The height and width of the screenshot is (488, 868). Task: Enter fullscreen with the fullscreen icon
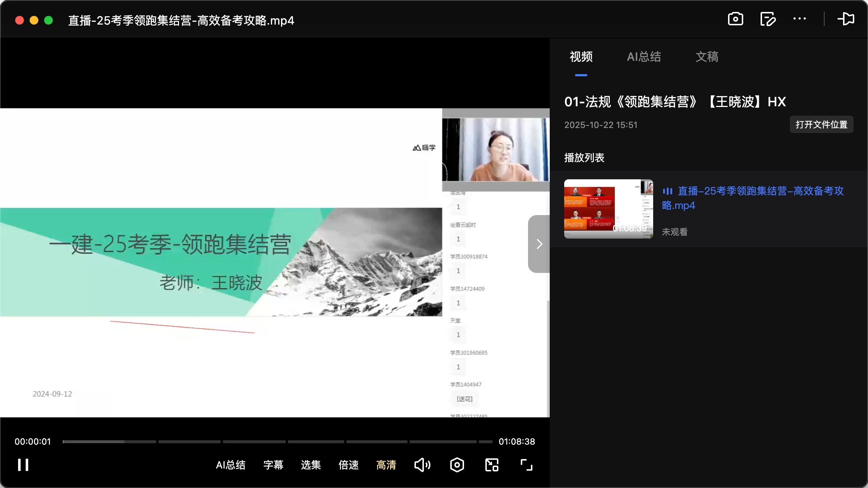(x=526, y=465)
